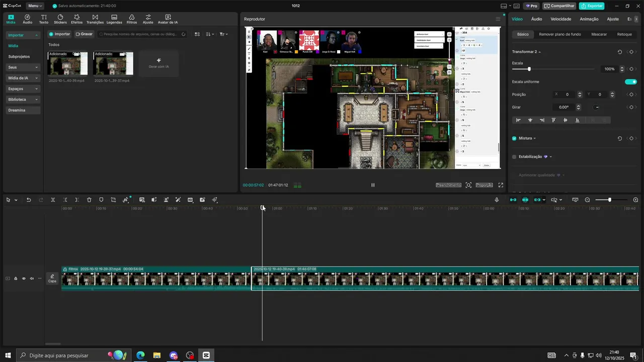Open the Efeitos panel
The image size is (644, 362).
click(77, 19)
